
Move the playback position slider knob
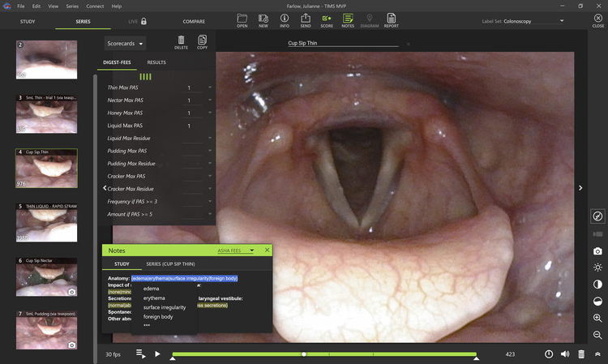[304, 354]
